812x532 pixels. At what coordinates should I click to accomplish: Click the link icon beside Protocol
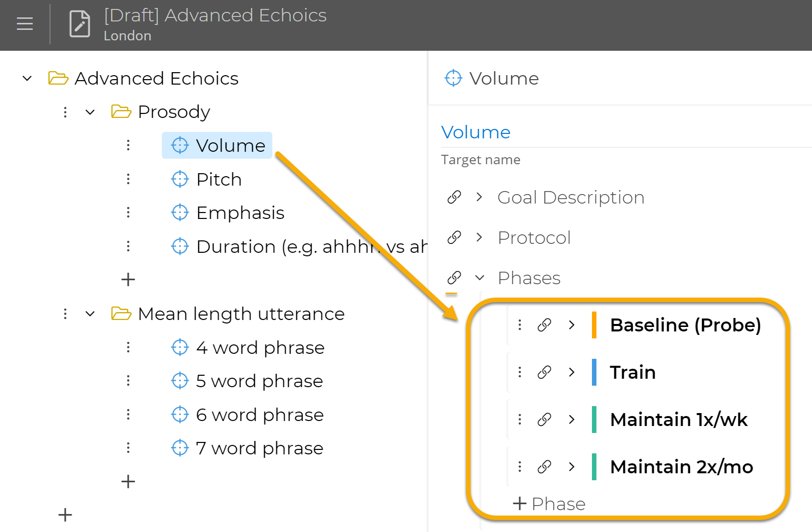pyautogui.click(x=454, y=237)
